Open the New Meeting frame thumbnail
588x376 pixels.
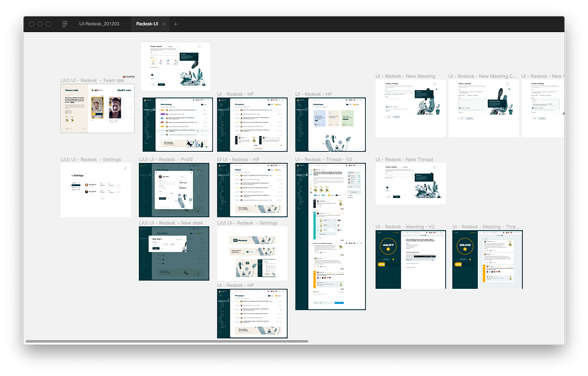(411, 108)
